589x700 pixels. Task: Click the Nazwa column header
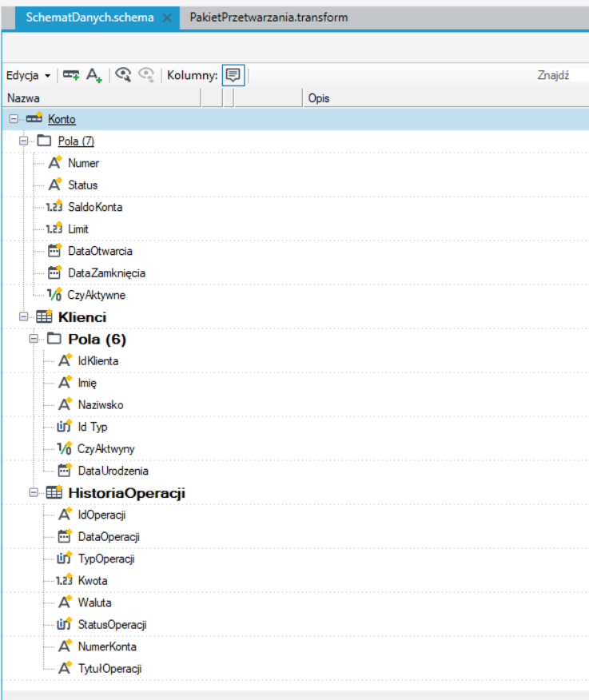pyautogui.click(x=101, y=98)
